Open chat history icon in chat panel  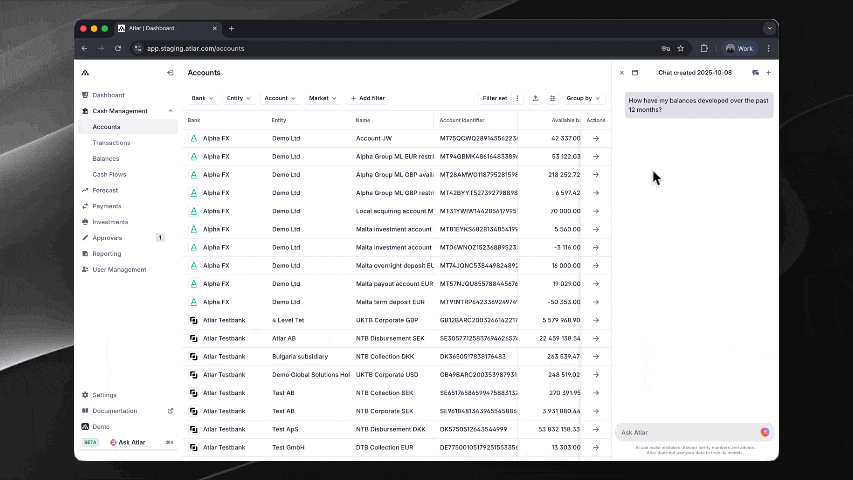click(x=756, y=72)
